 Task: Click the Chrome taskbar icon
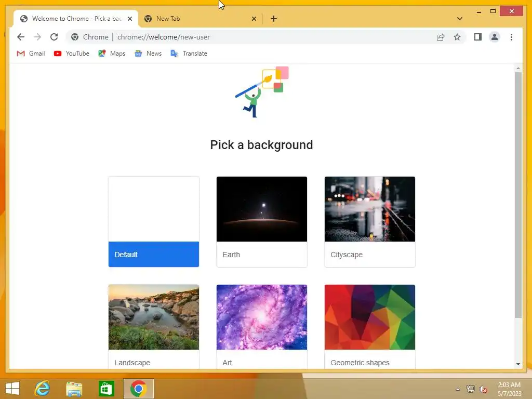pyautogui.click(x=138, y=389)
